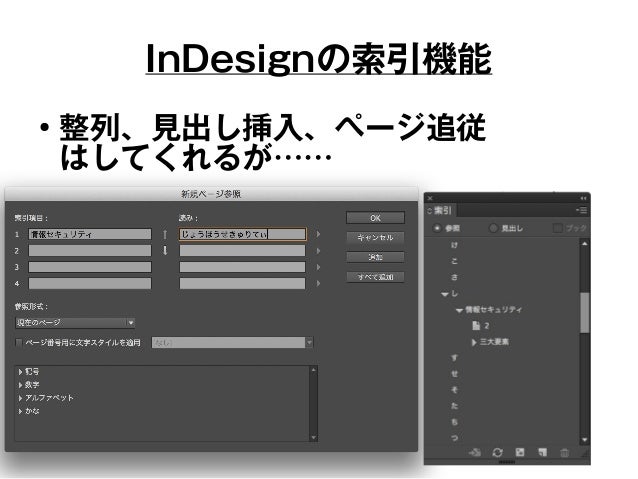The height and width of the screenshot is (479, 638).
Task: Select the た row in index panel
Action: (x=454, y=406)
